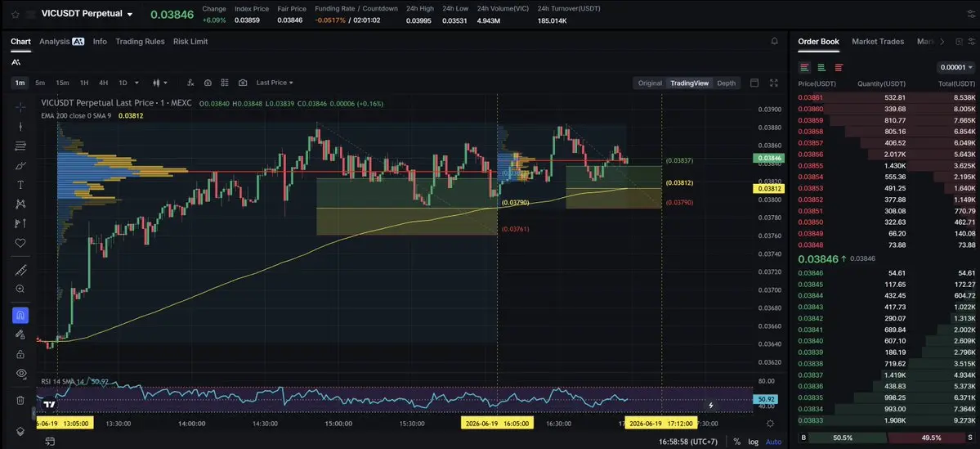Image resolution: width=980 pixels, height=449 pixels.
Task: Open the Trading Rules tab
Action: coord(140,41)
